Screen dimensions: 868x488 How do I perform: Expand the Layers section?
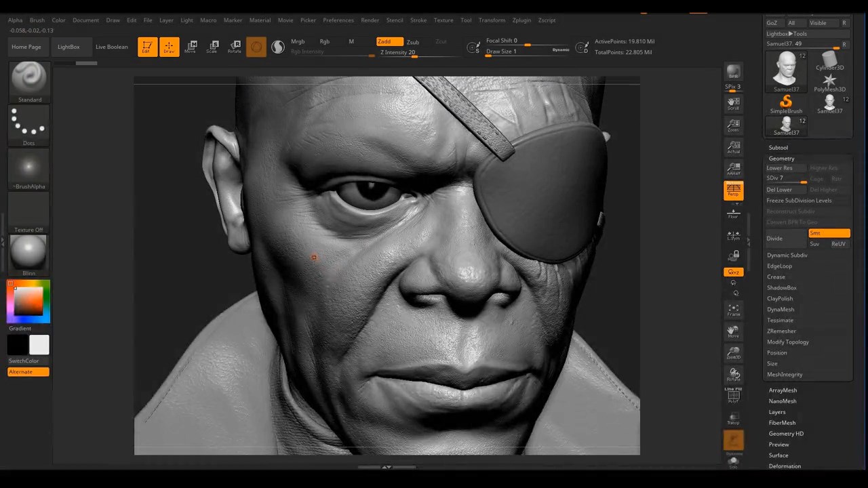click(x=777, y=412)
